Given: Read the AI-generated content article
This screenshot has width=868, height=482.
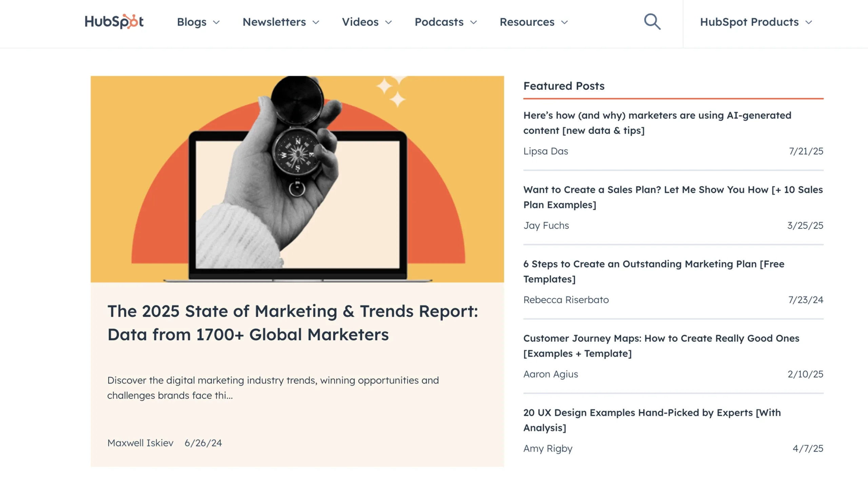Looking at the screenshot, I should click(x=657, y=123).
